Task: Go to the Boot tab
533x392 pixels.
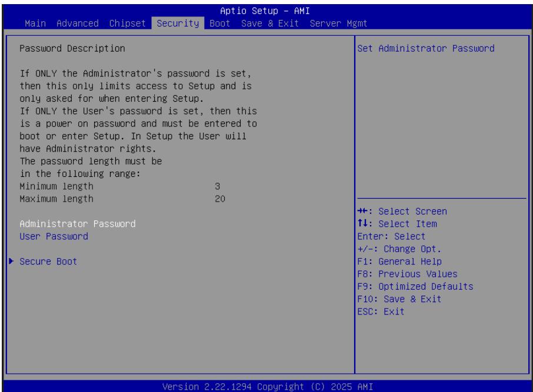Action: pos(219,24)
